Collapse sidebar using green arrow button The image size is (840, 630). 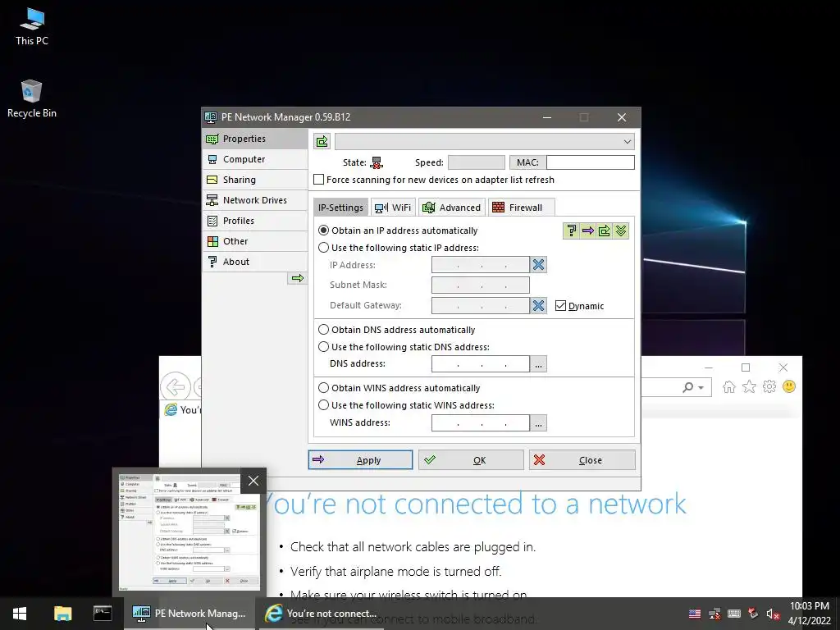(297, 278)
